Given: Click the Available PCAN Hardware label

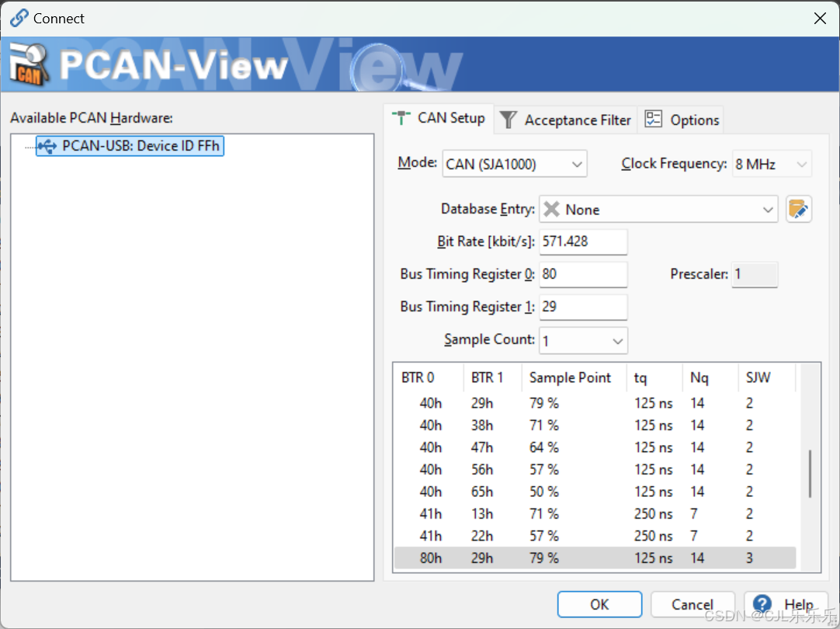Looking at the screenshot, I should [x=91, y=118].
